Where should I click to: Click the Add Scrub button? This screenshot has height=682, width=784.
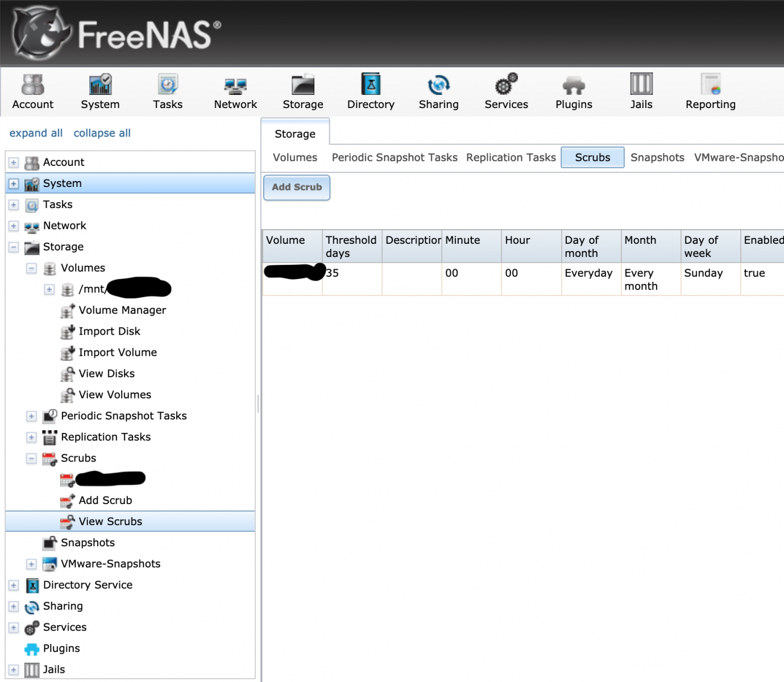point(297,188)
